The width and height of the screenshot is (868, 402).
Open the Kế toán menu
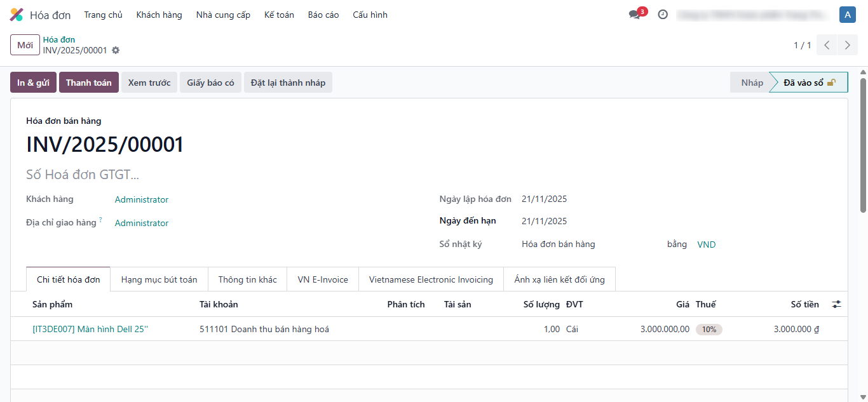coord(279,15)
